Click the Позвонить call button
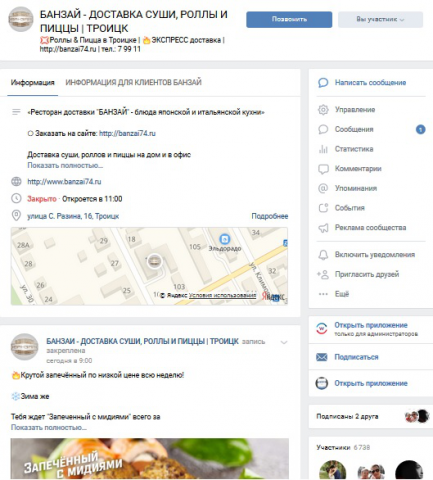Image resolution: width=433 pixels, height=480 pixels. tap(289, 19)
